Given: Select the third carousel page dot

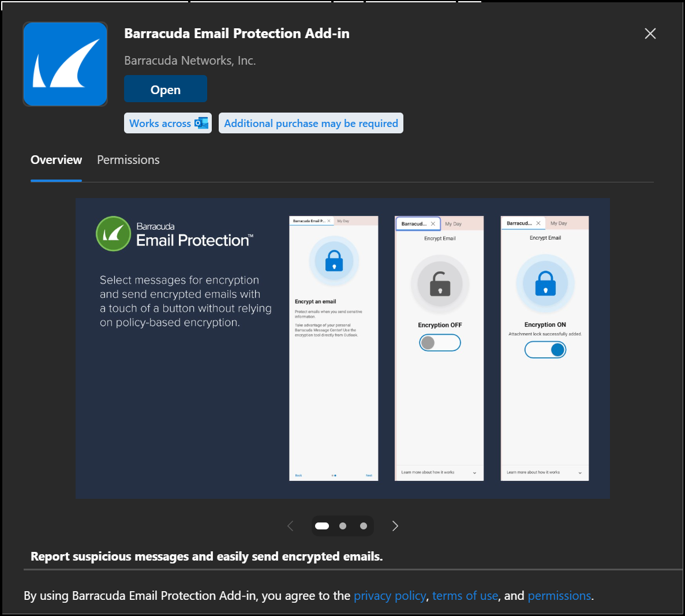Looking at the screenshot, I should tap(364, 526).
